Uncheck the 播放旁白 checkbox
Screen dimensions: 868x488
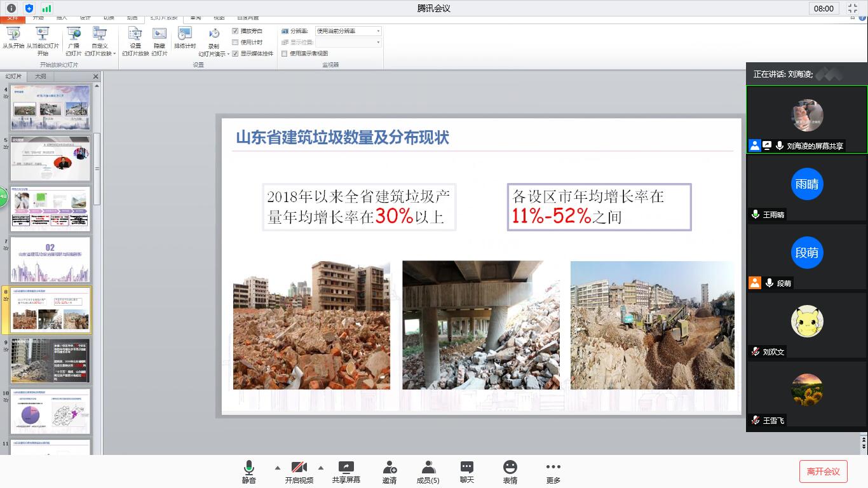click(236, 31)
